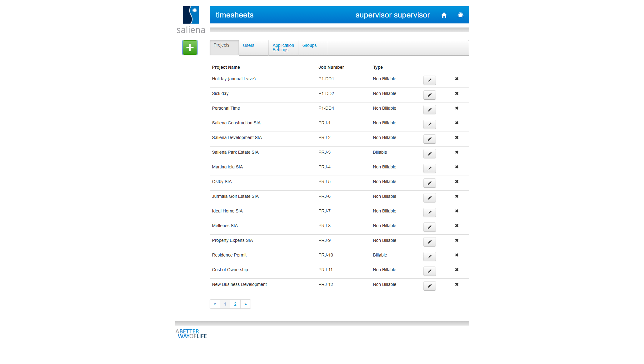
Task: Select the home icon in the blue header
Action: click(x=444, y=15)
